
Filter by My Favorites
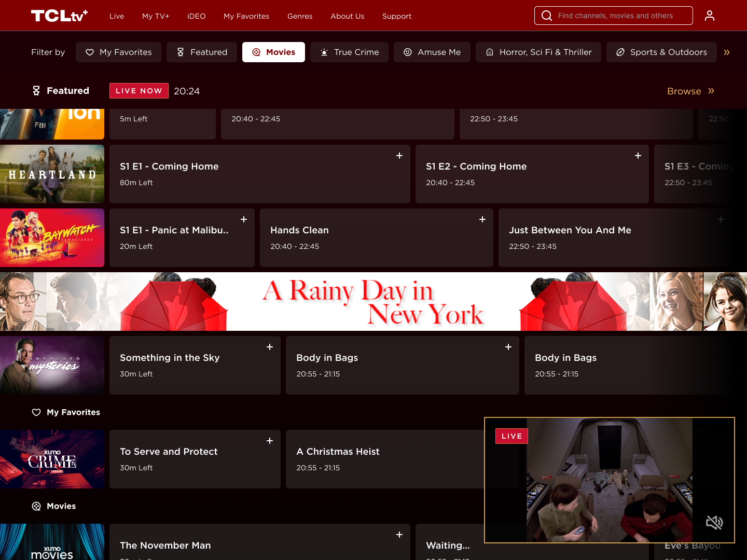[x=118, y=52]
